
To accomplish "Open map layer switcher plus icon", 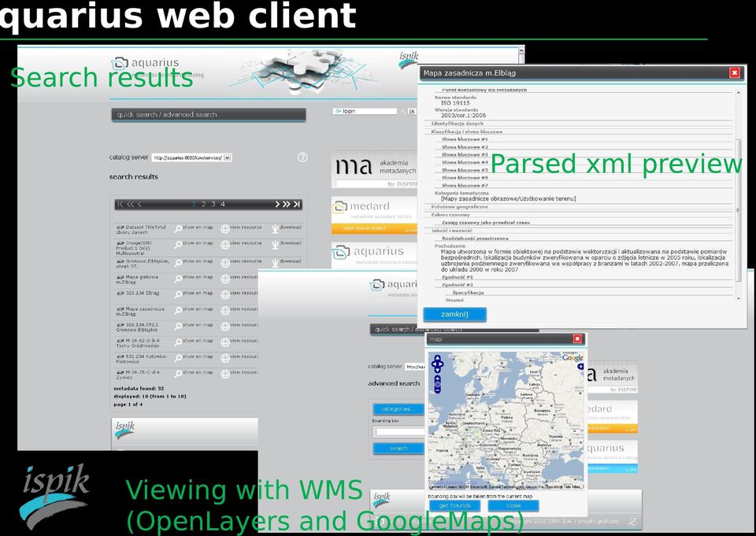I will (580, 367).
